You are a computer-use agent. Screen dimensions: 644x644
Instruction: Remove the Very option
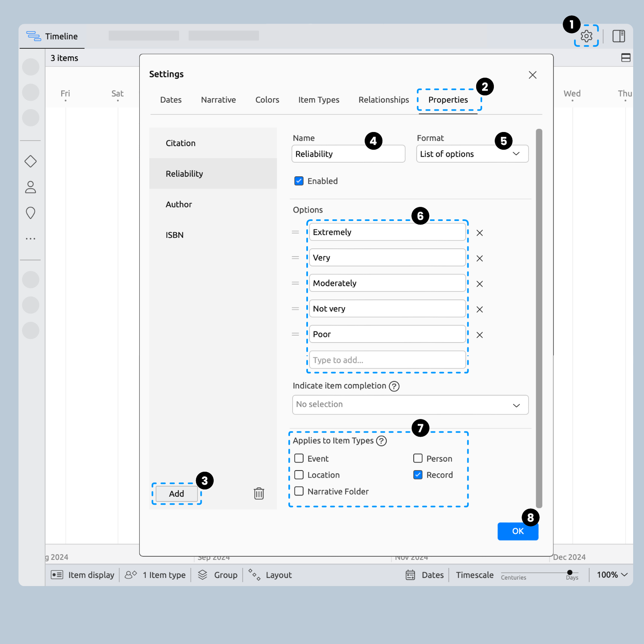point(479,258)
